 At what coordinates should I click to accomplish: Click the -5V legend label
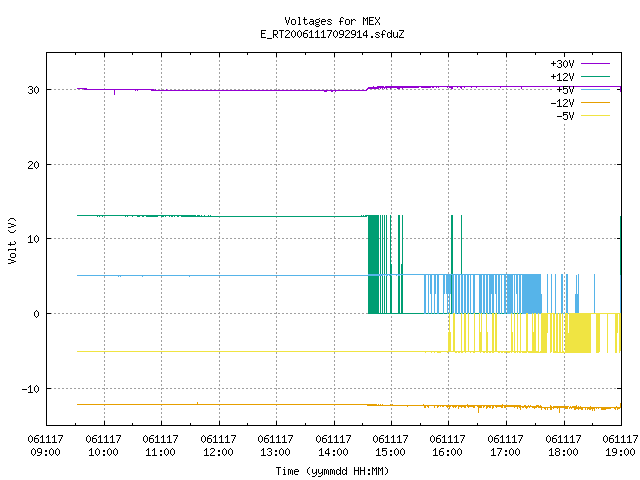click(x=565, y=116)
